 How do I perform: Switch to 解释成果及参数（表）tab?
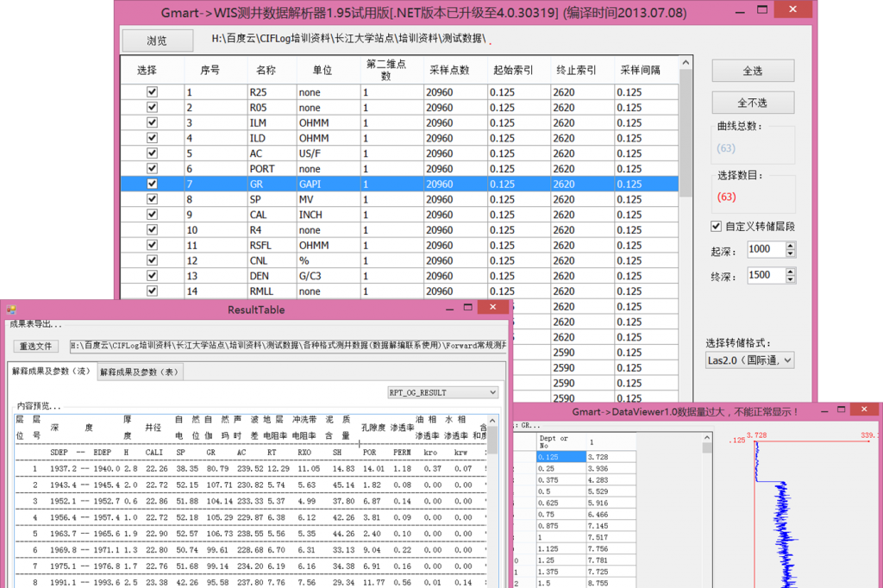pos(140,372)
